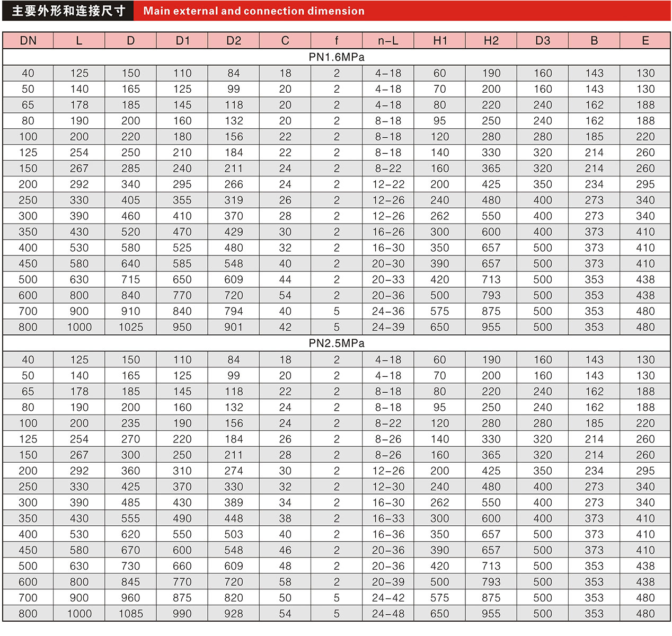The image size is (672, 636).
Task: Click the PN1.6MPa section heading
Action: 337,57
